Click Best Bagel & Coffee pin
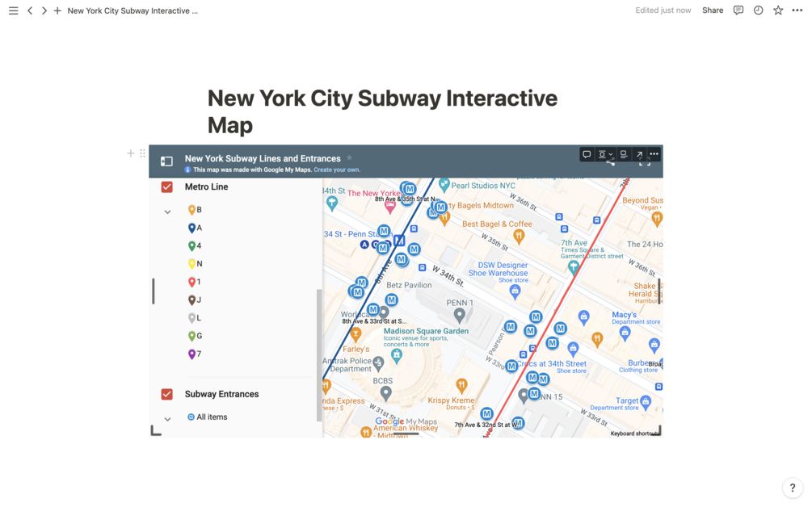812x507 pixels. tap(519, 237)
